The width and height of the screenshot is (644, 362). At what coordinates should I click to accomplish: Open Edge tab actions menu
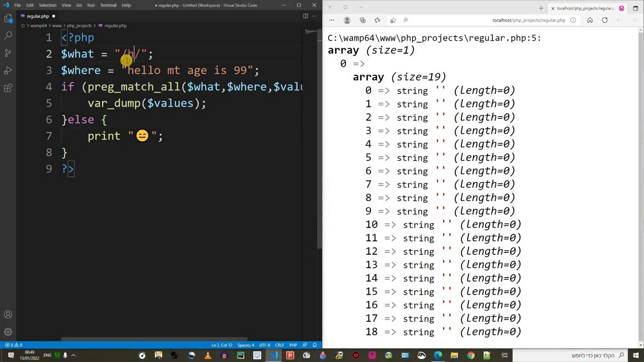tap(635, 8)
